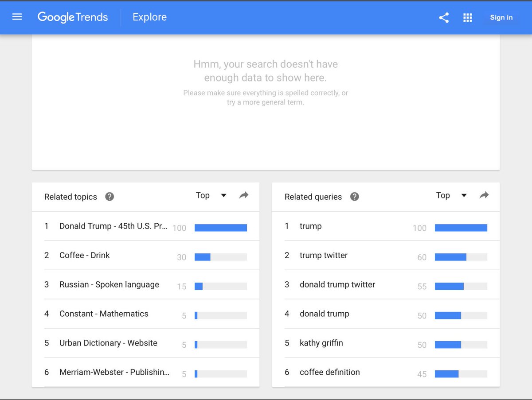Open the 'donald trump' query row

(x=386, y=314)
